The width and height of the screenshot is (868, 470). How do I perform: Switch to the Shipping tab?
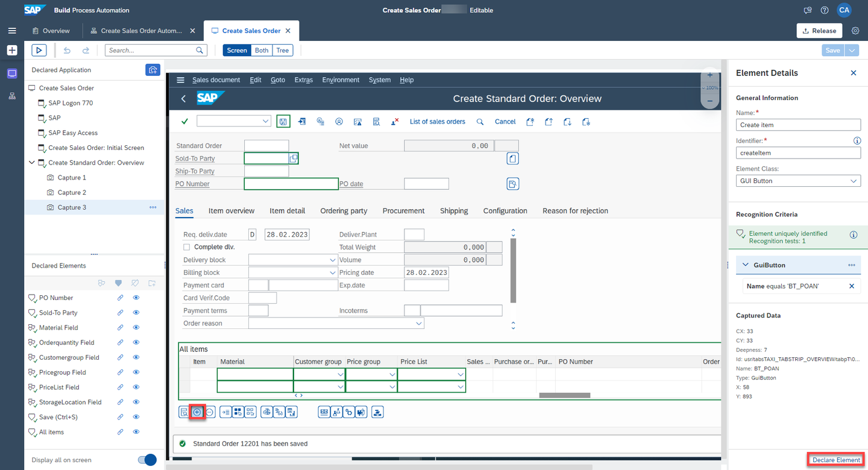[454, 211]
